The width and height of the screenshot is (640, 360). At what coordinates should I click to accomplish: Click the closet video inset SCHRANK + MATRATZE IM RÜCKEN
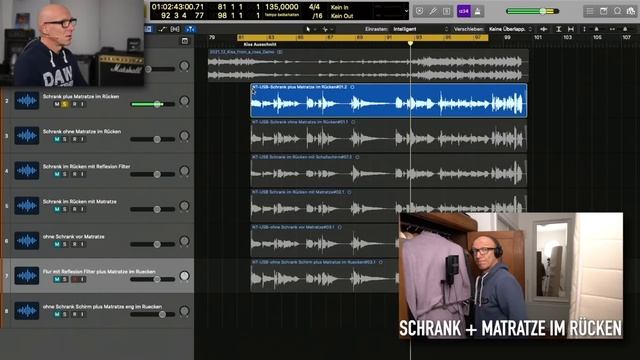tap(511, 276)
